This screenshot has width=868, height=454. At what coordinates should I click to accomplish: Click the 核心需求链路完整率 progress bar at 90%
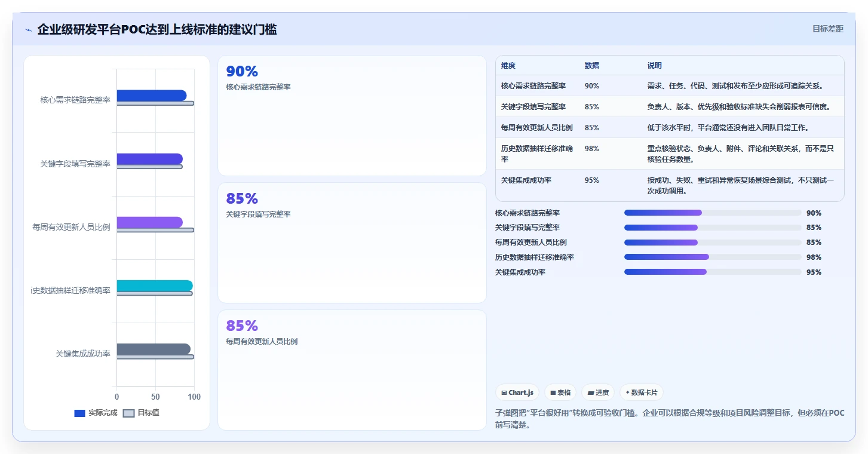pyautogui.click(x=713, y=213)
